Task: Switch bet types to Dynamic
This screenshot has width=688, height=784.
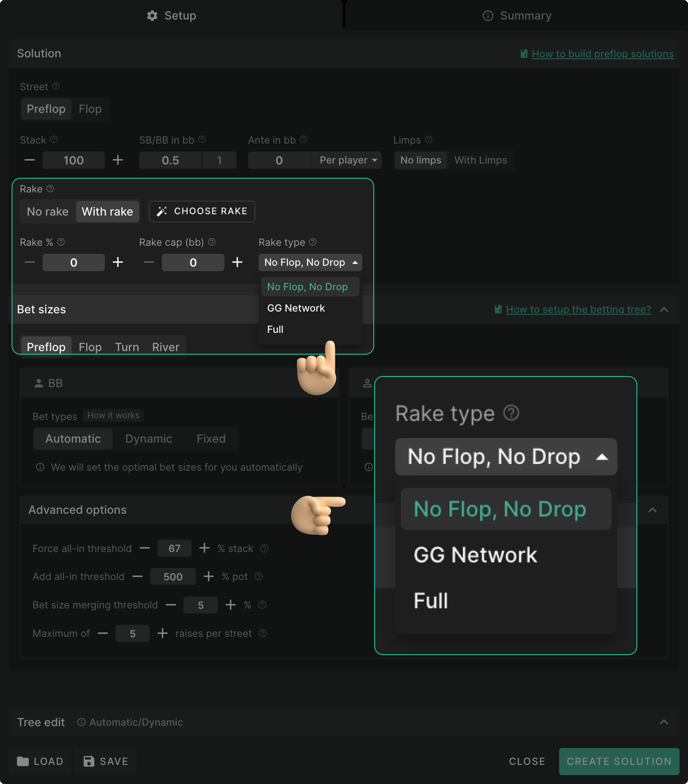Action: 148,439
